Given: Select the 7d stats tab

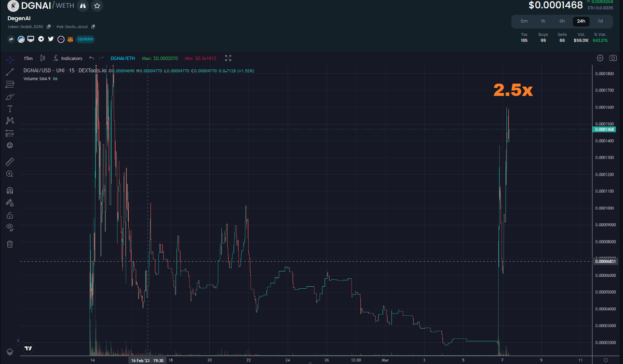Looking at the screenshot, I should click(x=600, y=21).
